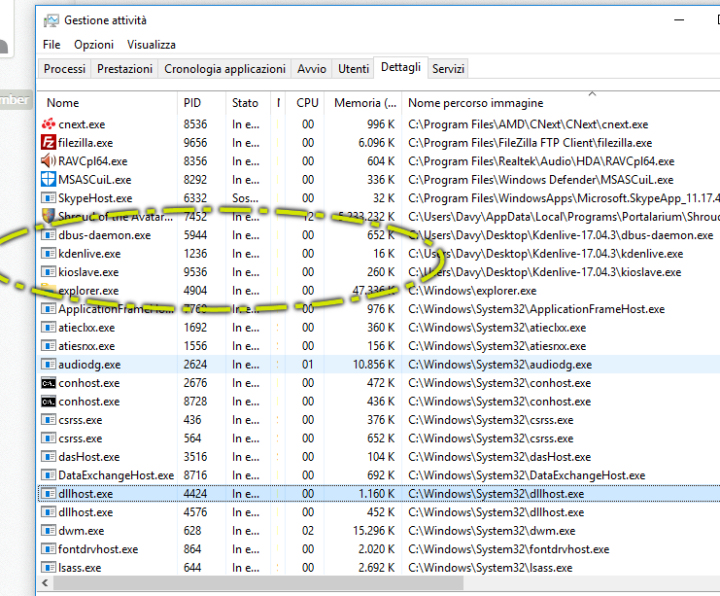Select the dwm.exe process name

point(81,531)
